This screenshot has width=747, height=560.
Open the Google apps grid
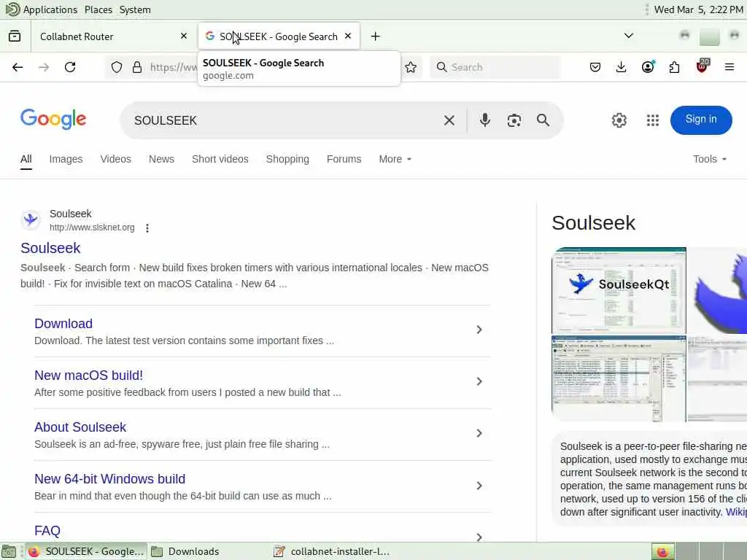point(653,120)
